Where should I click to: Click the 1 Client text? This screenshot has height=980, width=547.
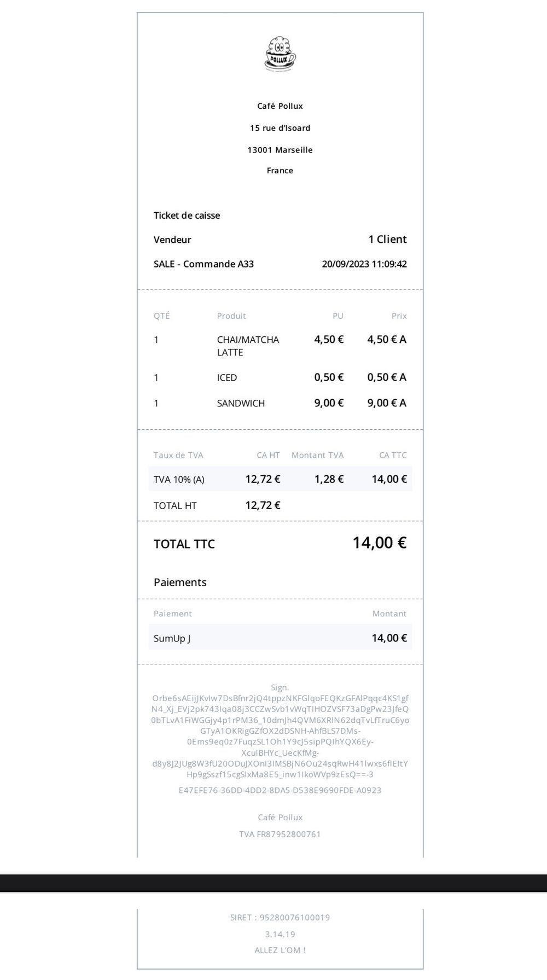tap(387, 240)
